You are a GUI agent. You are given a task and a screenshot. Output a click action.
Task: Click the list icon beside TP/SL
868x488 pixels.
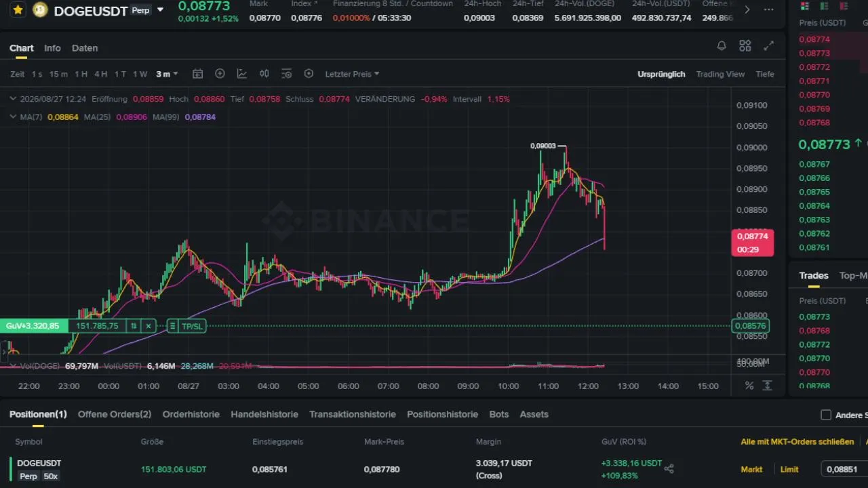[172, 326]
